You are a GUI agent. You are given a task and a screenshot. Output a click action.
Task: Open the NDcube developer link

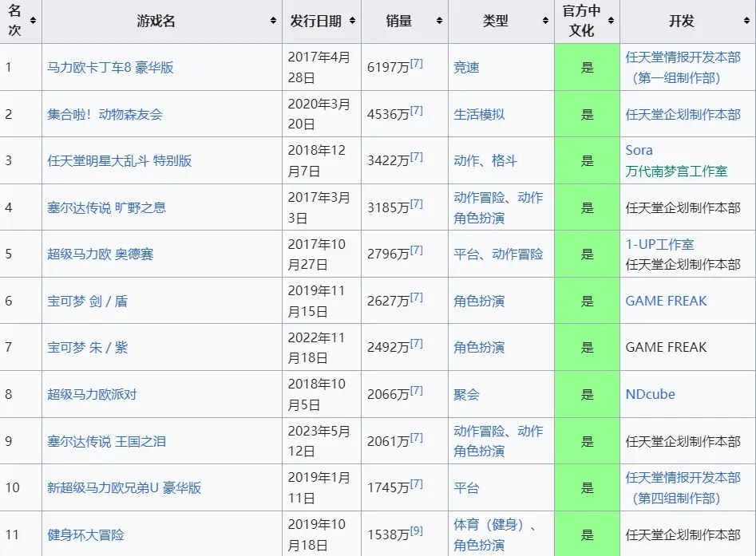(x=650, y=394)
